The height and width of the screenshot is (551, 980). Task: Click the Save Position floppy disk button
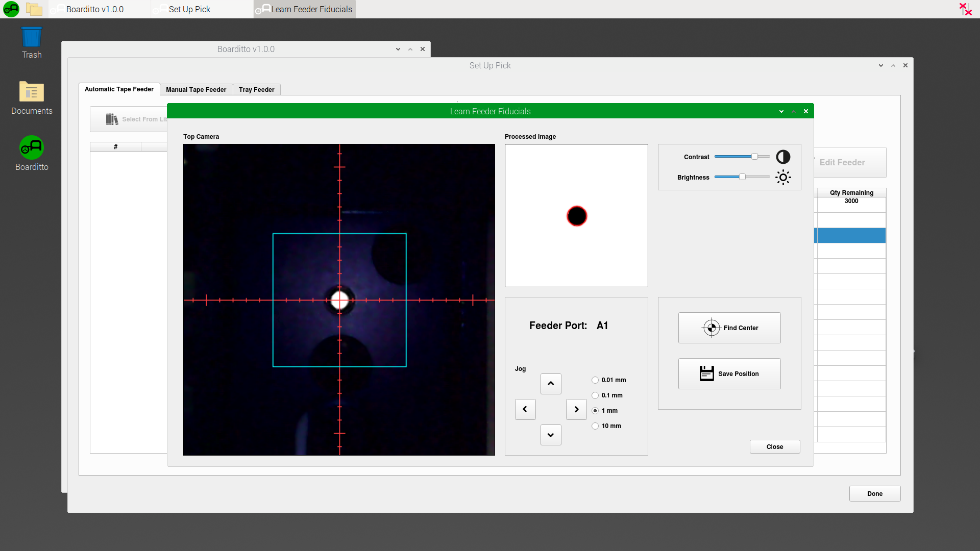click(729, 374)
